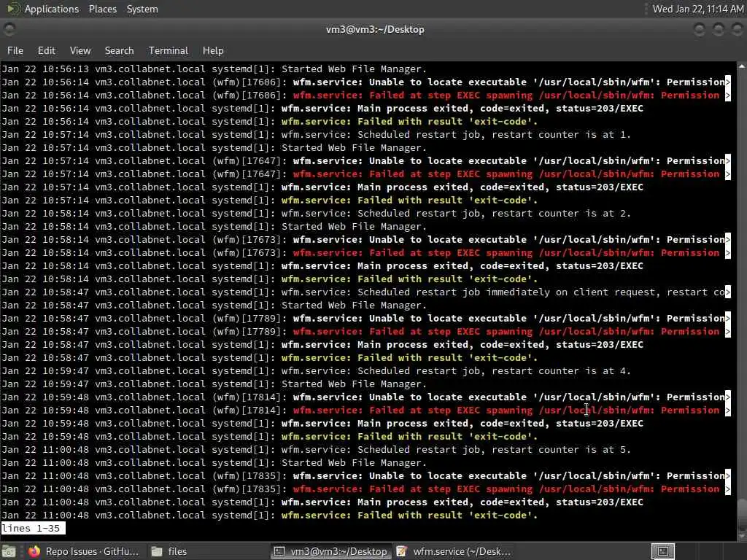The height and width of the screenshot is (560, 747).
Task: Select the vm3@vm3:~/Desktop taskbar entry
Action: tap(332, 551)
